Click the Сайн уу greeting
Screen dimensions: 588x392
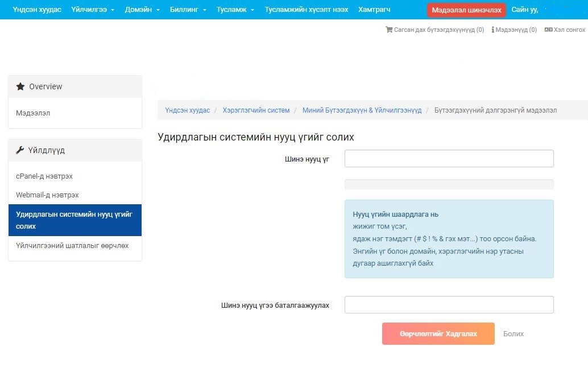pos(525,10)
